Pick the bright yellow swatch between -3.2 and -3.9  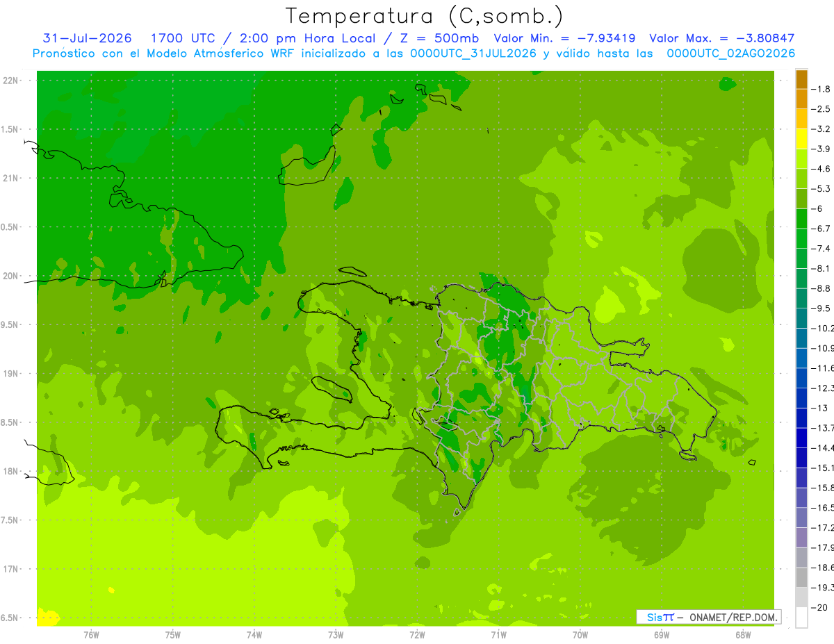(801, 139)
